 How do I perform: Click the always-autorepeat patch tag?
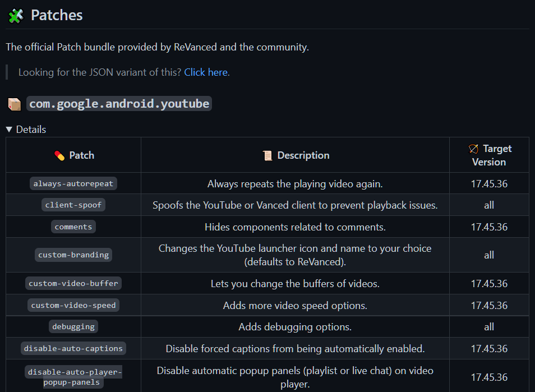click(73, 183)
